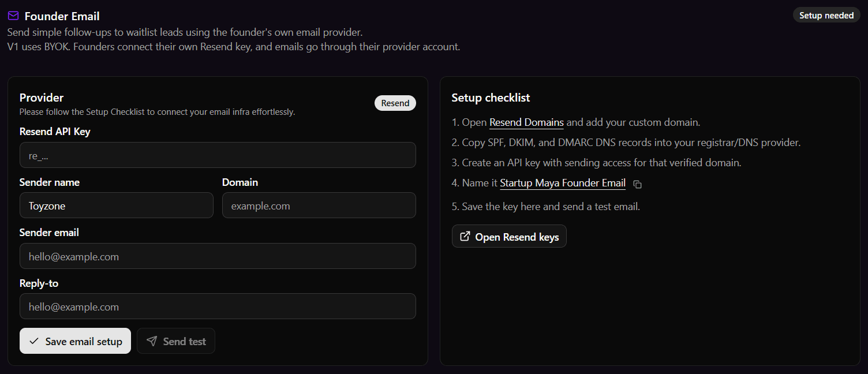Click the 'Please follow the Setup Checklist' hint text

(x=158, y=112)
